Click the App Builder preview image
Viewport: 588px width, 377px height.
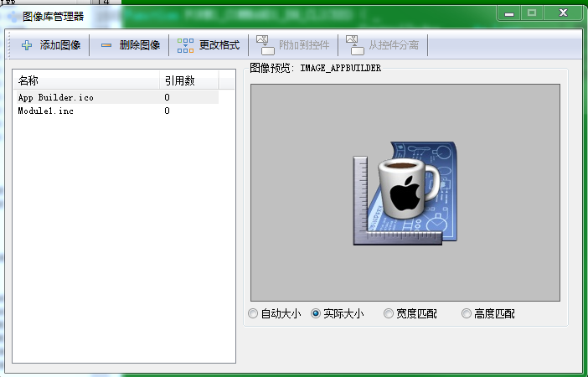click(x=405, y=194)
